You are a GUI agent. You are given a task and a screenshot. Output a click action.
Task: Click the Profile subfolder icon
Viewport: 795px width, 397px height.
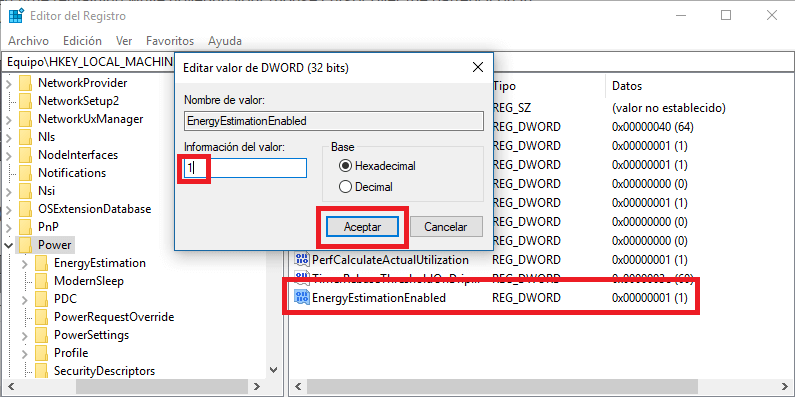[42, 352]
